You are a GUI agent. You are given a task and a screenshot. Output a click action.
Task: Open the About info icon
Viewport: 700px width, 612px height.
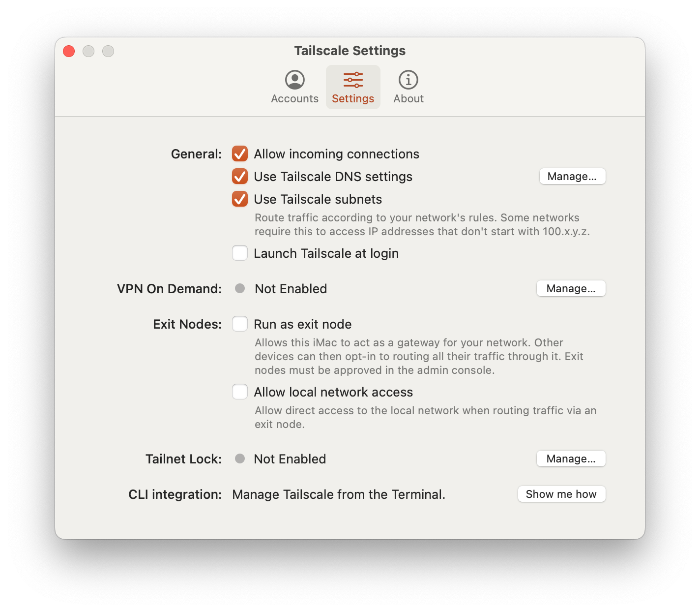[x=408, y=80]
